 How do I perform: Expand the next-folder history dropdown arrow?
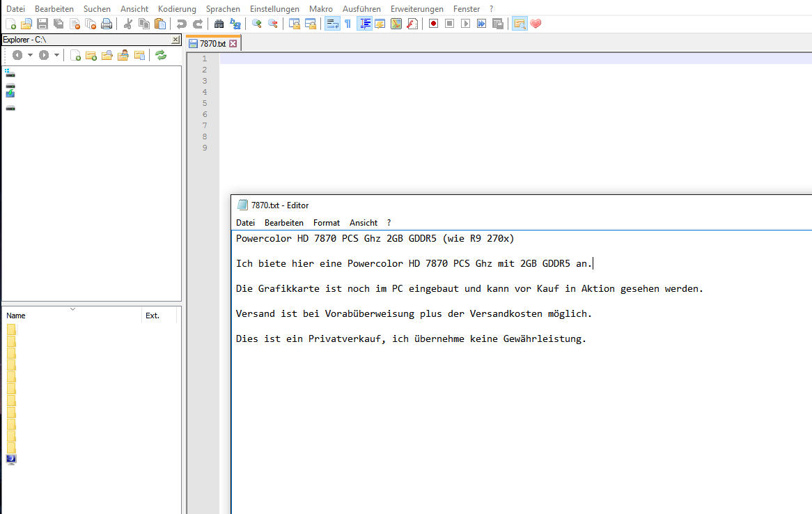57,55
